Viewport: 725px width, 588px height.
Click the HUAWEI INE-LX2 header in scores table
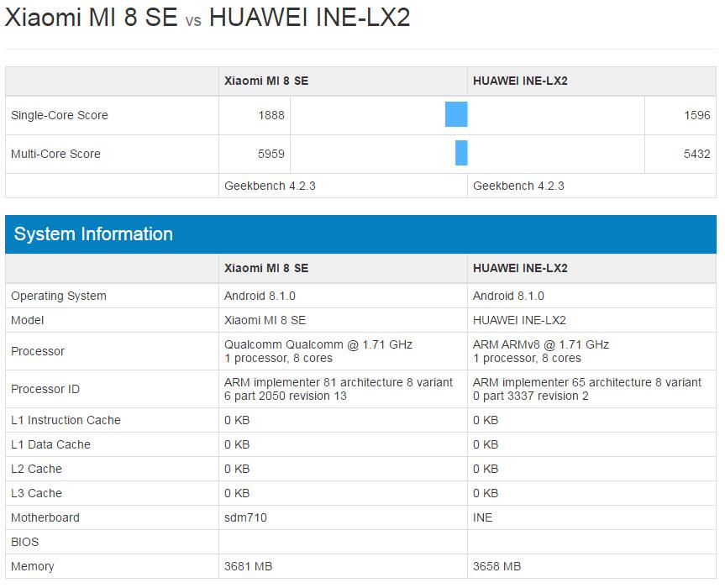pos(520,81)
